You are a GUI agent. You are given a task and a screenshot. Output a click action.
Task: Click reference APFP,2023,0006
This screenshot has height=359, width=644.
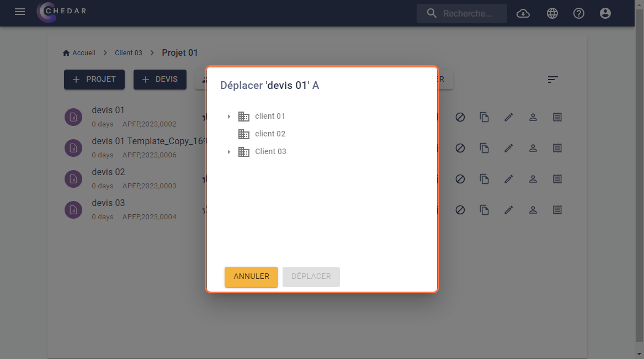click(149, 155)
